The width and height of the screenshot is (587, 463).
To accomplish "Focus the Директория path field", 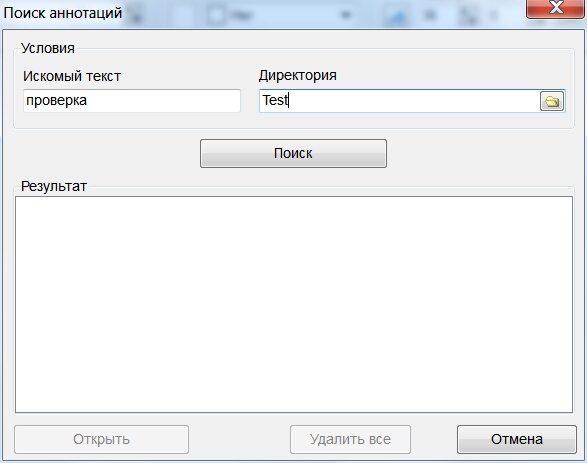I will coord(399,101).
